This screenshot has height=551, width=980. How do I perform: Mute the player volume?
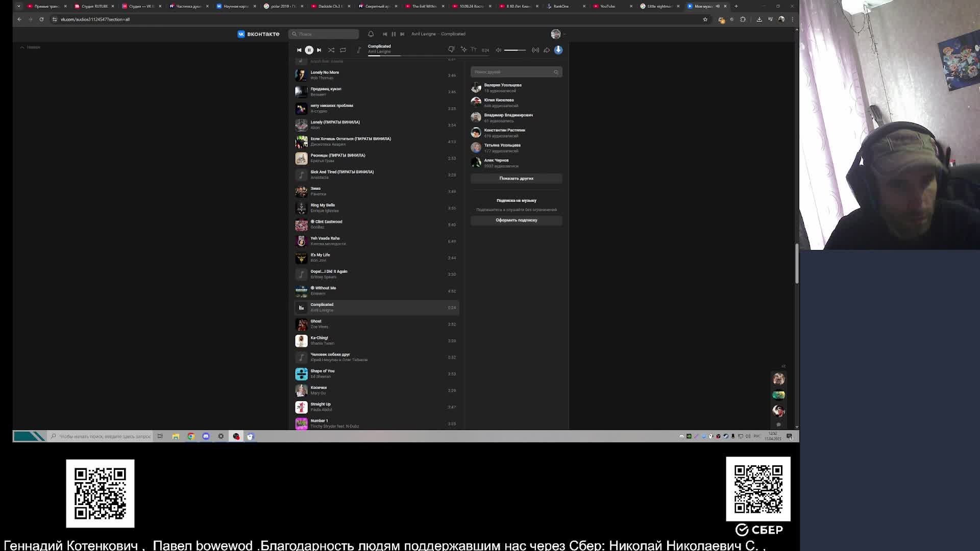point(499,50)
